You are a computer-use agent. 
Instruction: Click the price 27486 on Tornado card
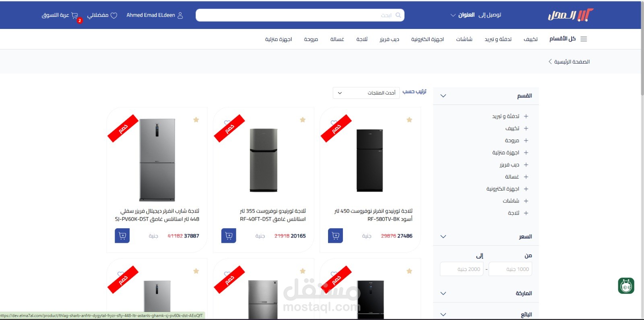coord(405,236)
